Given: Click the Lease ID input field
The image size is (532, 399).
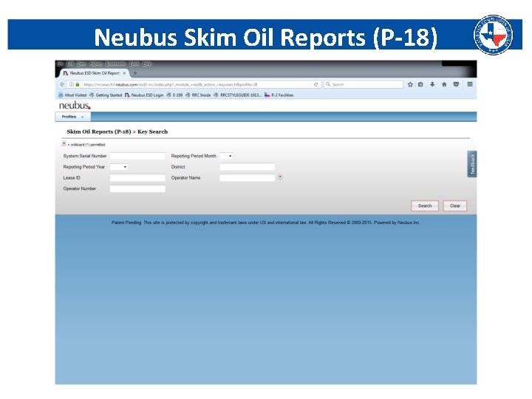Looking at the screenshot, I should pyautogui.click(x=137, y=178).
